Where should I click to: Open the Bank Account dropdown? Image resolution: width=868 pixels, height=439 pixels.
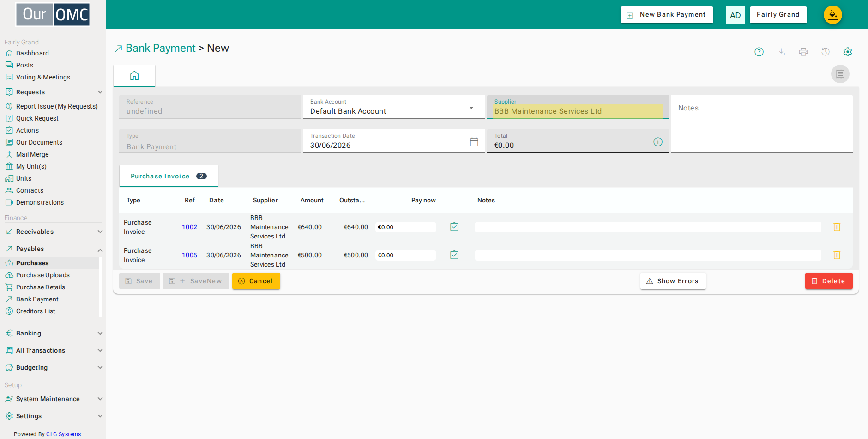(x=394, y=107)
